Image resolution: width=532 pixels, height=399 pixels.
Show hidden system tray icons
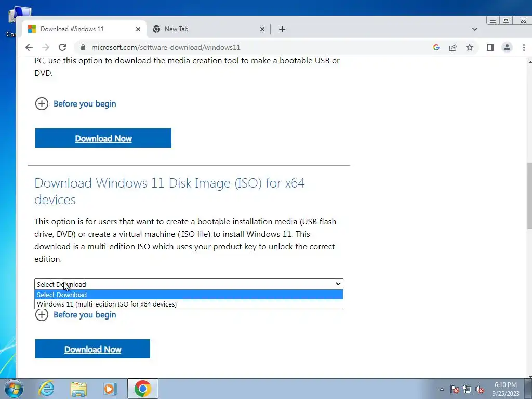pyautogui.click(x=442, y=389)
